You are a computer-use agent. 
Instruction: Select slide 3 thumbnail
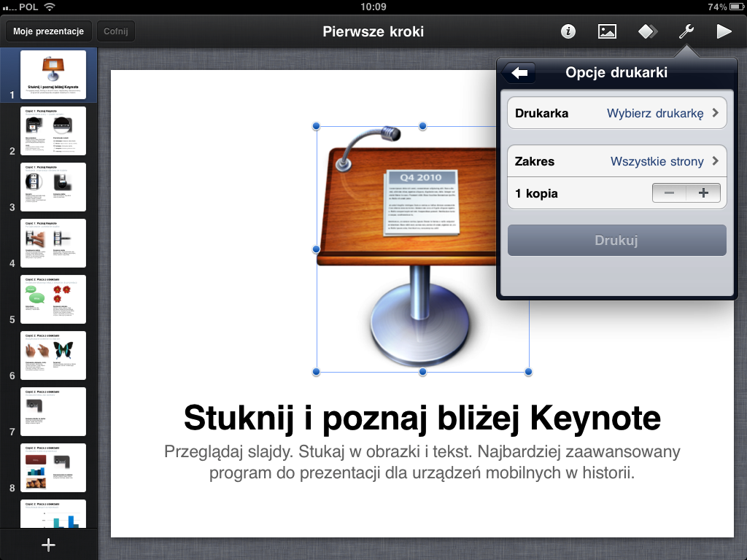point(53,187)
